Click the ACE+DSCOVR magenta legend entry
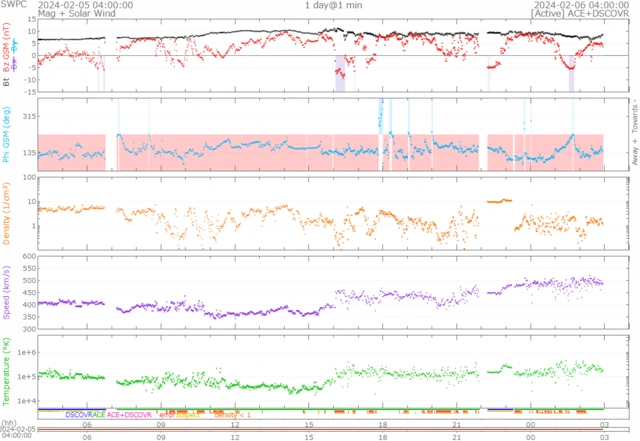Viewport: 640px width, 441px height. tap(129, 413)
